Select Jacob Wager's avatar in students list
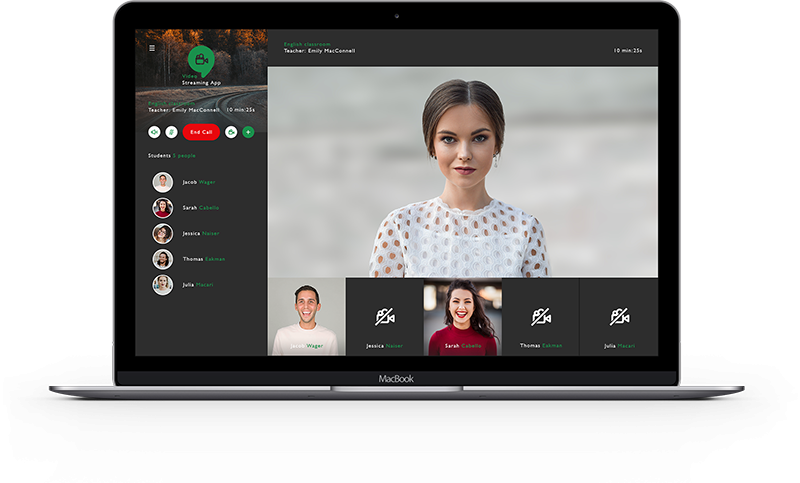The width and height of the screenshot is (800, 483). (162, 182)
